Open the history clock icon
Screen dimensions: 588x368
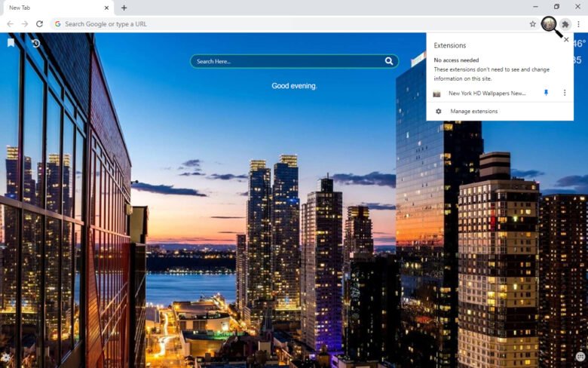pyautogui.click(x=35, y=43)
